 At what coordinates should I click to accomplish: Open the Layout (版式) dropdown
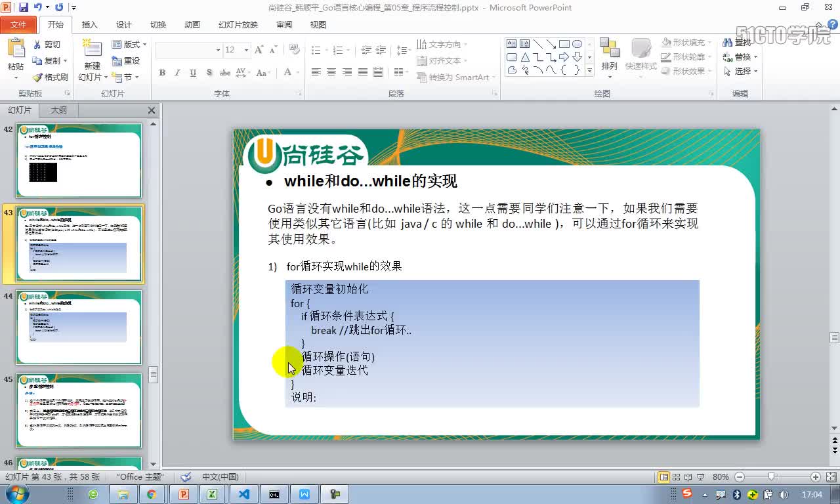(x=129, y=45)
